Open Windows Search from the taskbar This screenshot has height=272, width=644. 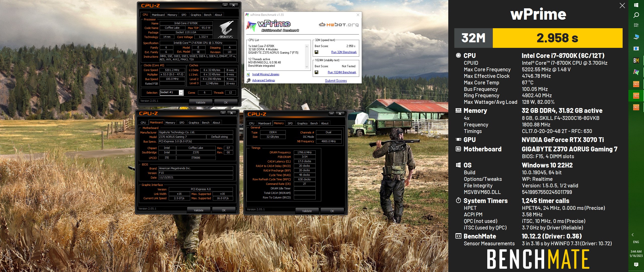[636, 15]
